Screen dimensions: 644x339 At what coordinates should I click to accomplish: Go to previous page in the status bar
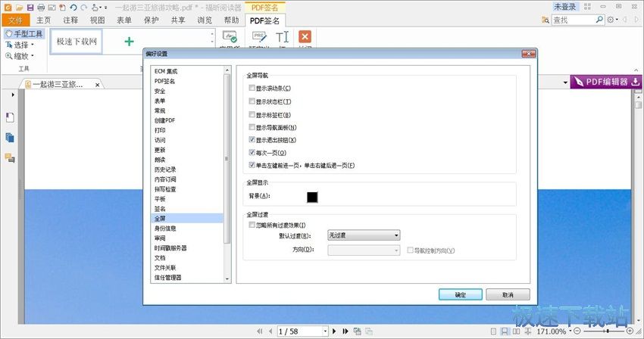pos(270,331)
